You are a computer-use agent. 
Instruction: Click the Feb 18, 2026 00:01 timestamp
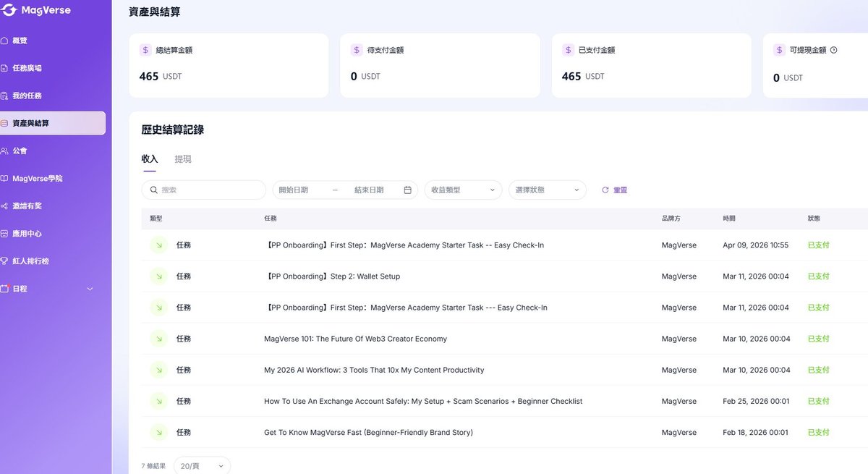(x=756, y=432)
